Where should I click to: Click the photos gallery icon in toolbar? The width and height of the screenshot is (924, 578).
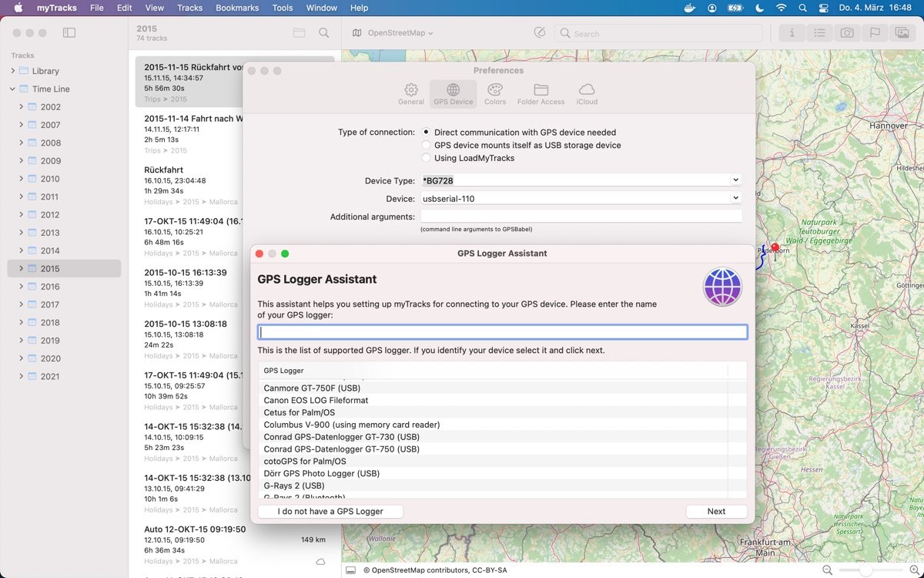[x=902, y=33]
